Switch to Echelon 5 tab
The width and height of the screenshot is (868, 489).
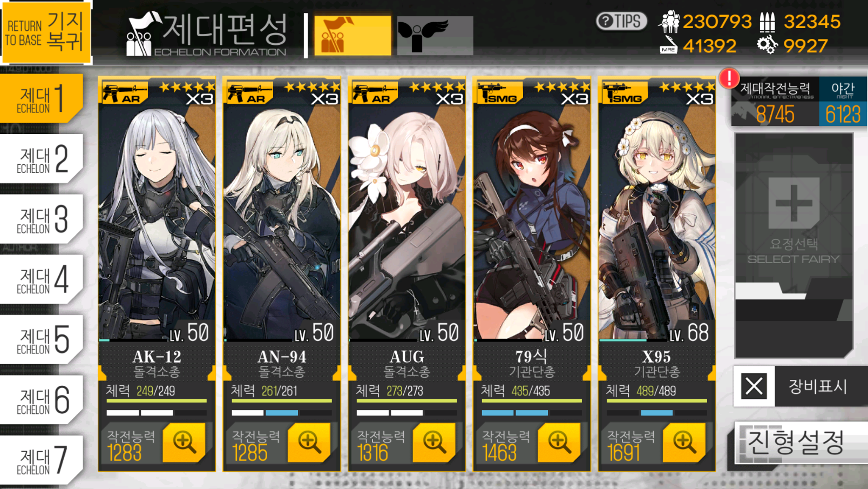(x=42, y=340)
